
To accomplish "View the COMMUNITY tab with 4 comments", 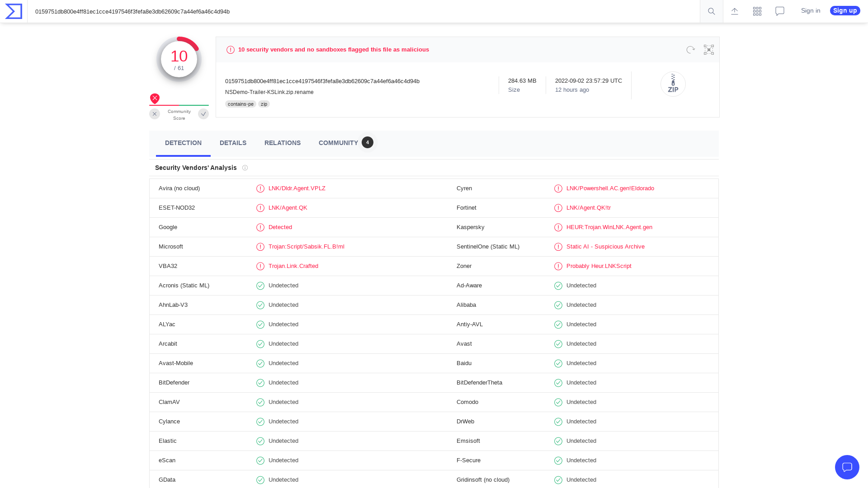I will tap(338, 143).
